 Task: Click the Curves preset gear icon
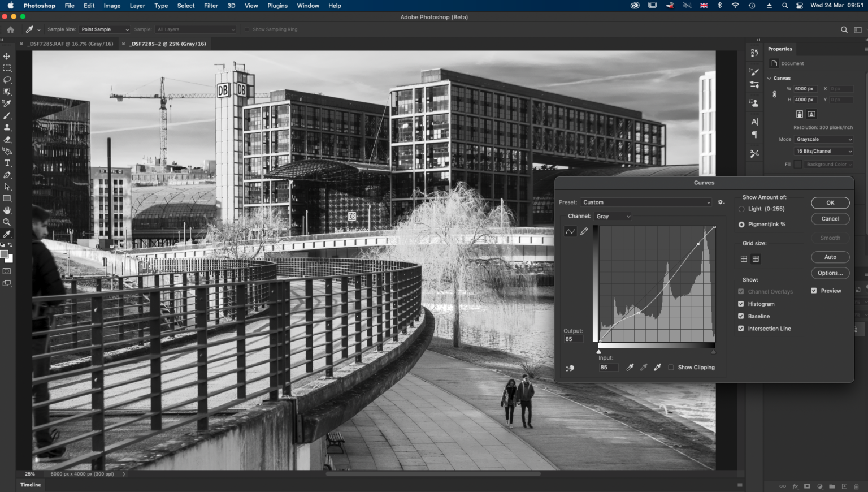tap(721, 202)
